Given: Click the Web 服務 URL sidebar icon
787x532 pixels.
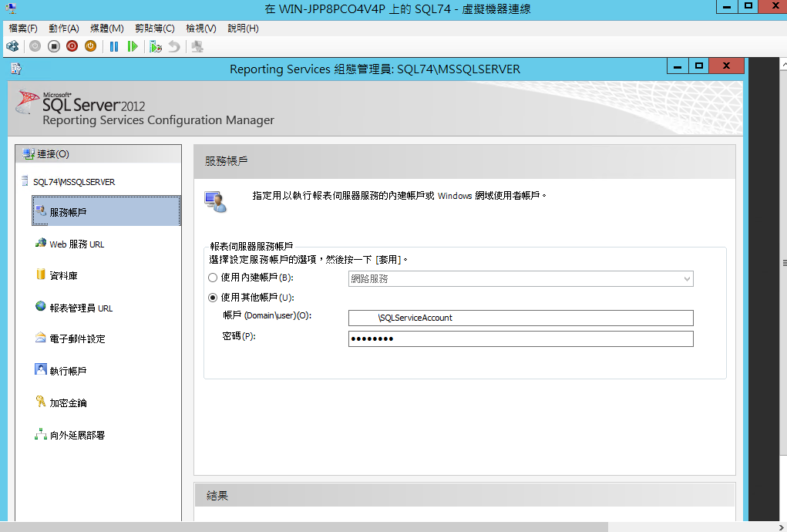Looking at the screenshot, I should pos(41,243).
